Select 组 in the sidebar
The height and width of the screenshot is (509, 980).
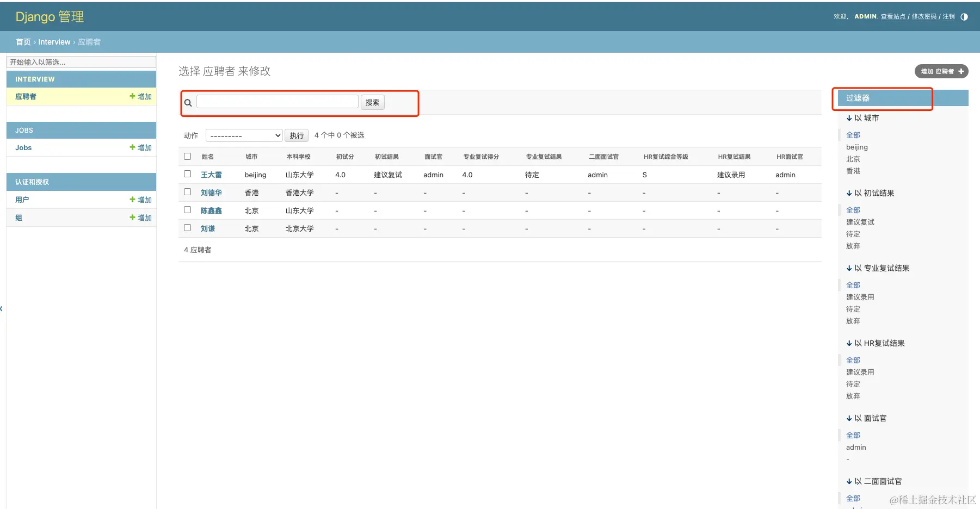[x=19, y=218]
